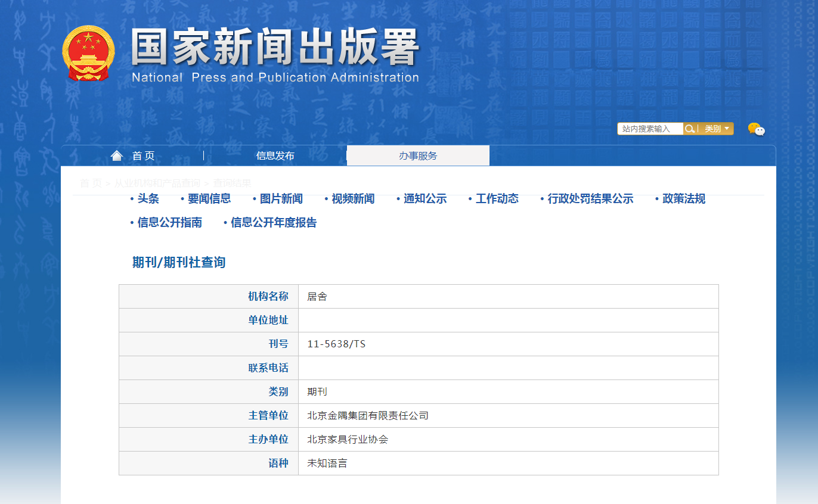Image resolution: width=818 pixels, height=504 pixels.
Task: Open the 信息发布 navigation tab
Action: tap(275, 156)
